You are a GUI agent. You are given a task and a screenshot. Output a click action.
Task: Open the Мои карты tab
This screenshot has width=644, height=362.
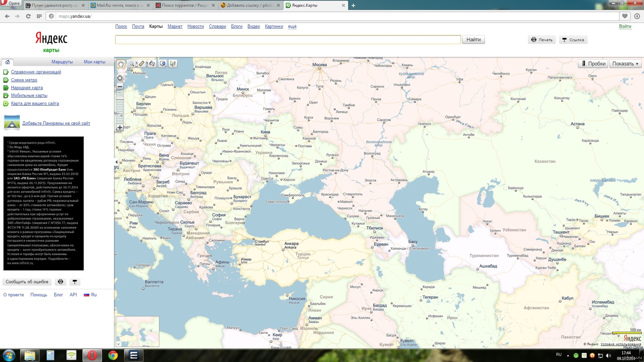click(x=95, y=62)
